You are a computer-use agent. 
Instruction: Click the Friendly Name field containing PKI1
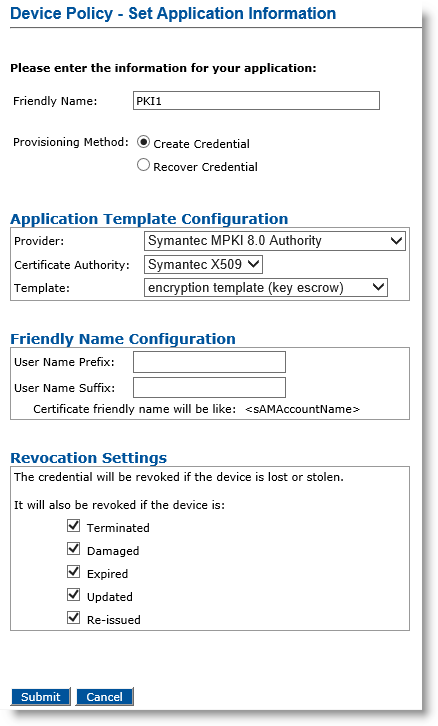tap(256, 100)
